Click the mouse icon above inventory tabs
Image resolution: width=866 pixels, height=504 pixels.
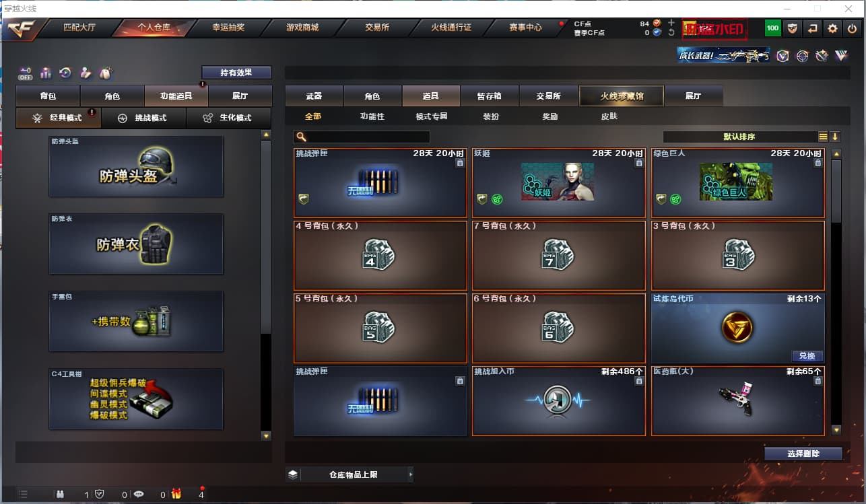tap(105, 73)
